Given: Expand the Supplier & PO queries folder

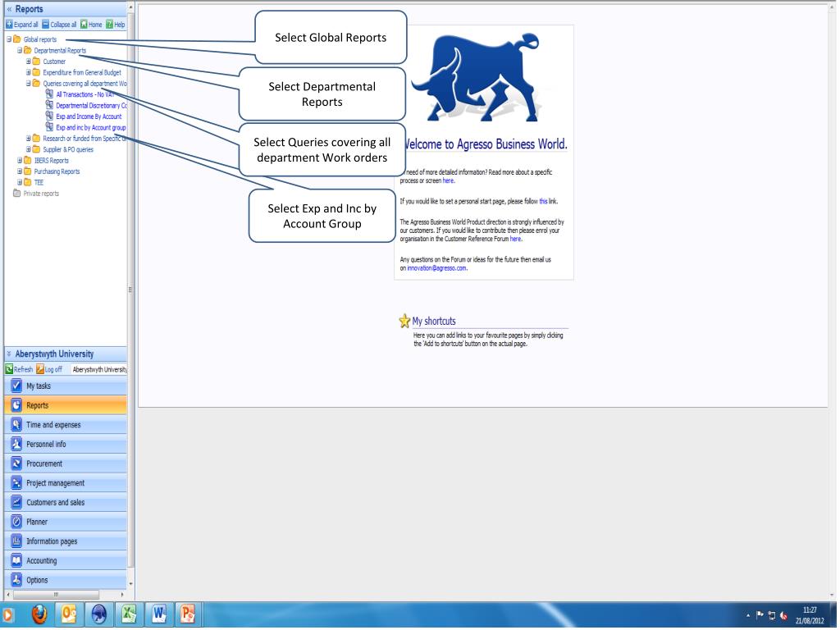Looking at the screenshot, I should (x=29, y=149).
